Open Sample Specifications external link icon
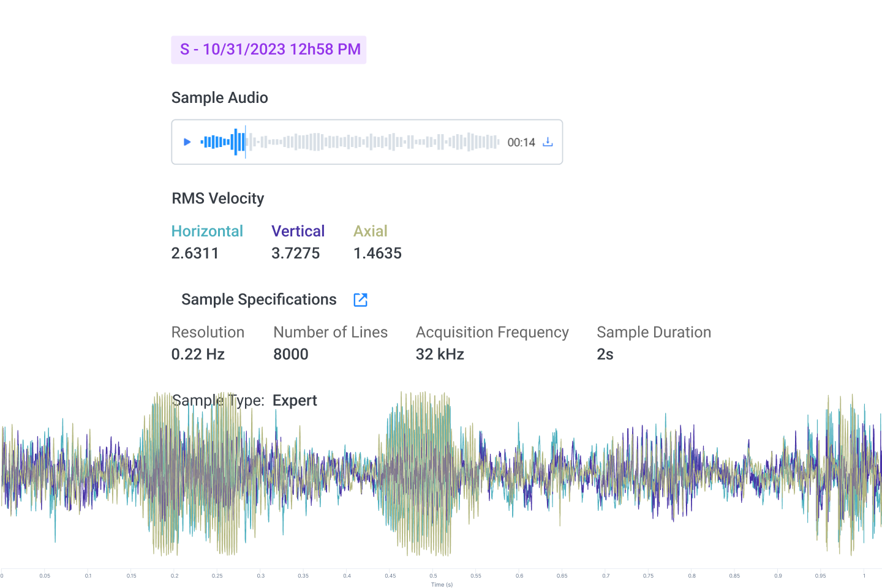Viewport: 882px width, 588px height. coord(360,300)
